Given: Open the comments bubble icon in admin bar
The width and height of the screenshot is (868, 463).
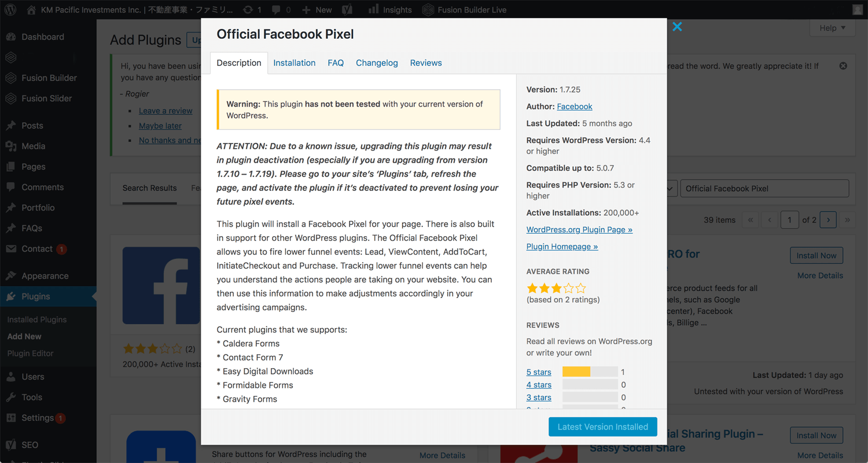Looking at the screenshot, I should click(x=275, y=10).
